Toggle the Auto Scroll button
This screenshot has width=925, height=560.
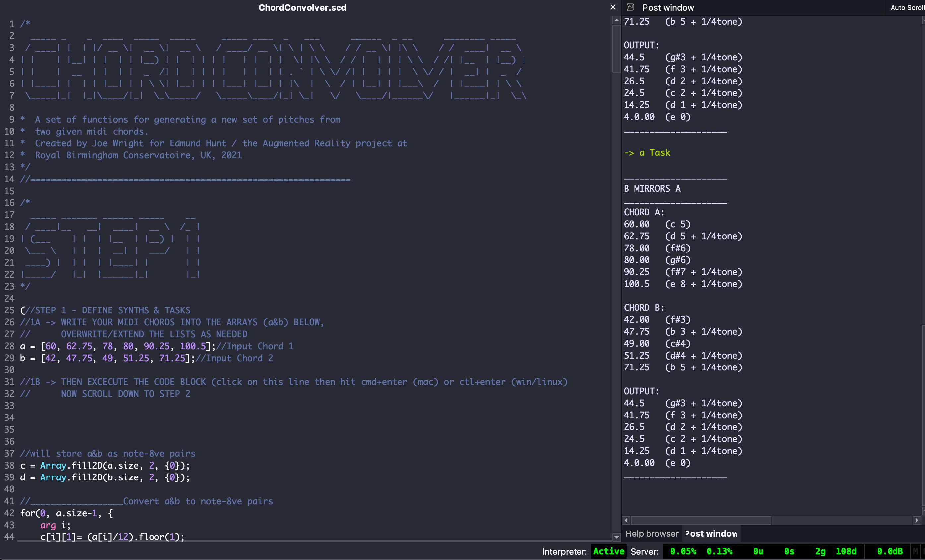(x=907, y=8)
